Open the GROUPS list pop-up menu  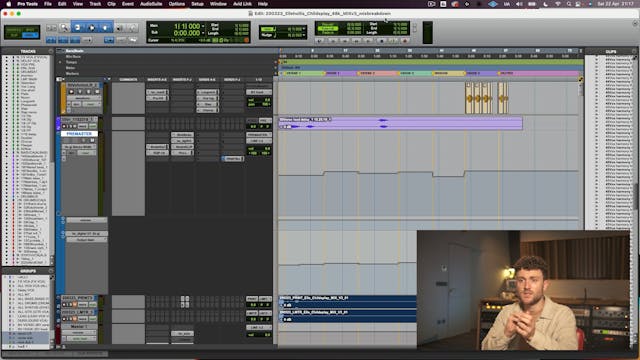point(50,271)
